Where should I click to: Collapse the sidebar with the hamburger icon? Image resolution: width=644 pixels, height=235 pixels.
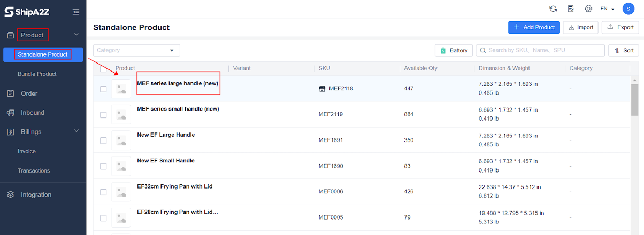coord(76,11)
